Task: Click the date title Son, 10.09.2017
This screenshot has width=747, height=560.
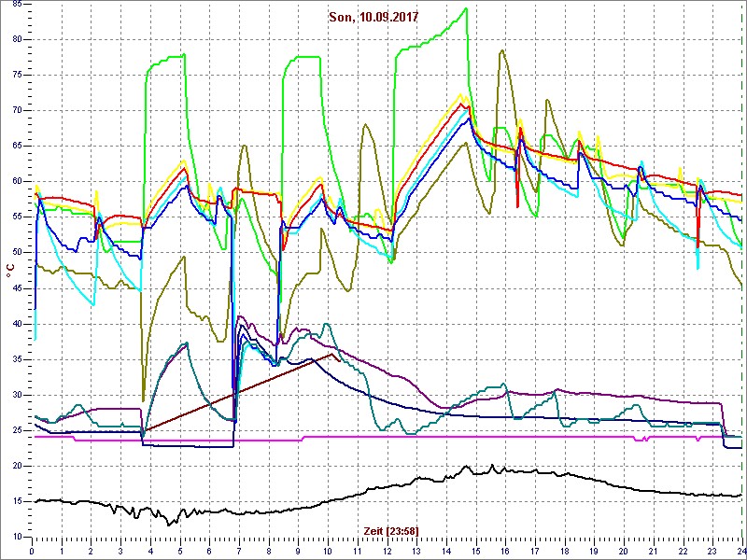Action: 375,17
